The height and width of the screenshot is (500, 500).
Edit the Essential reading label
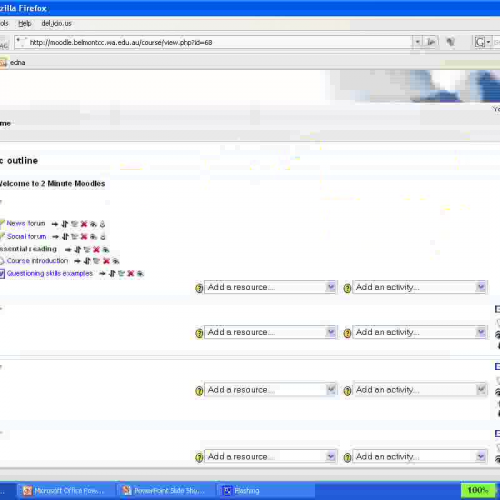click(87, 249)
